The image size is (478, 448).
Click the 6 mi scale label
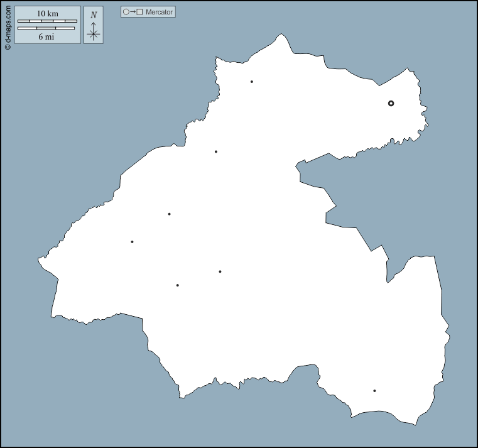(46, 36)
